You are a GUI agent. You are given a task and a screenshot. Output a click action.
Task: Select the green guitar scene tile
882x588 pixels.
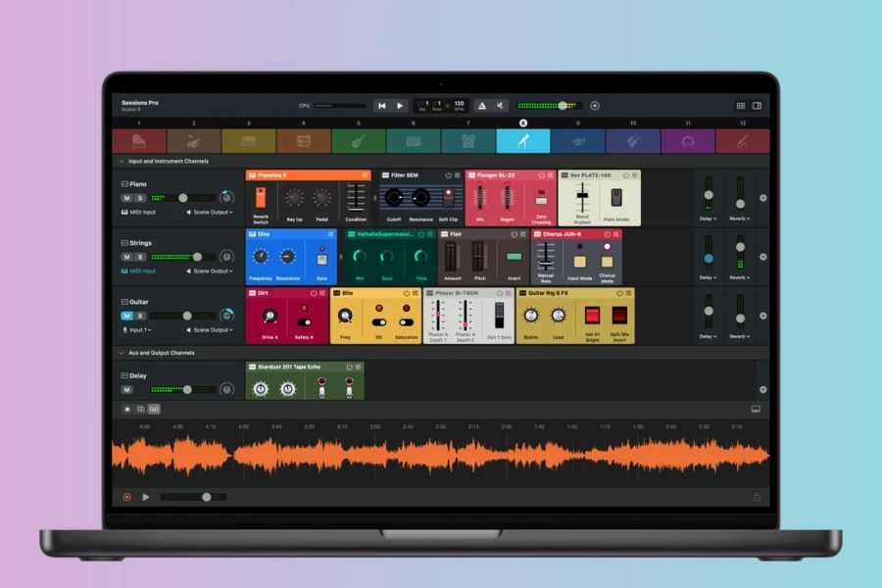point(359,141)
